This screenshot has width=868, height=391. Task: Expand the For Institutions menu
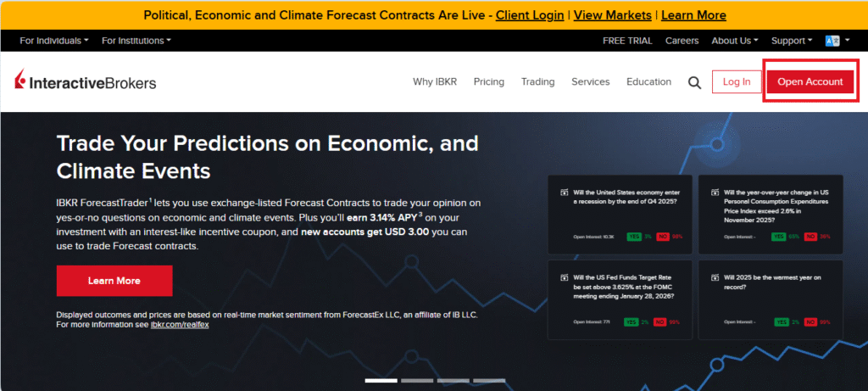pos(136,41)
